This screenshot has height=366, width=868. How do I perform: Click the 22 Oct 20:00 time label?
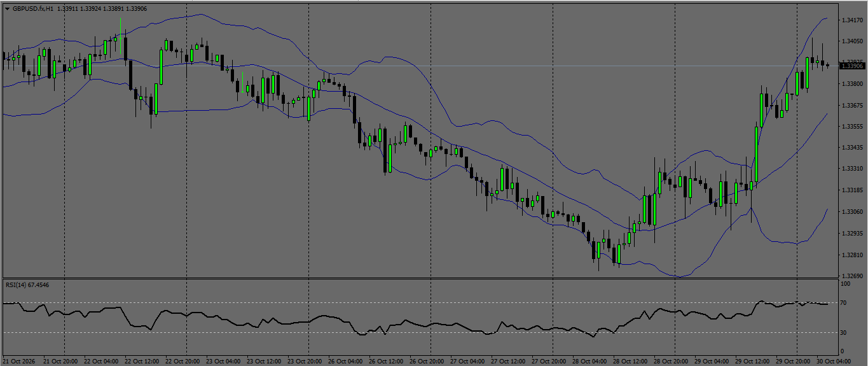click(182, 361)
